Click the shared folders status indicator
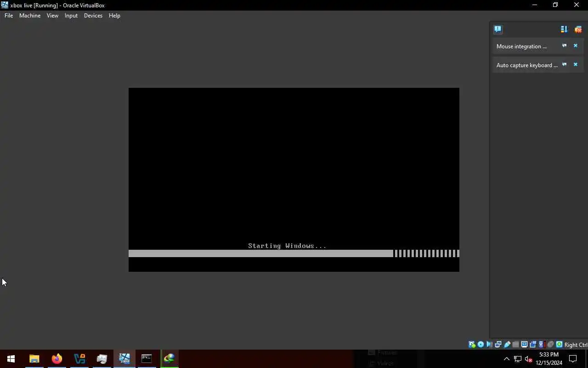The width and height of the screenshot is (588, 368). [515, 345]
